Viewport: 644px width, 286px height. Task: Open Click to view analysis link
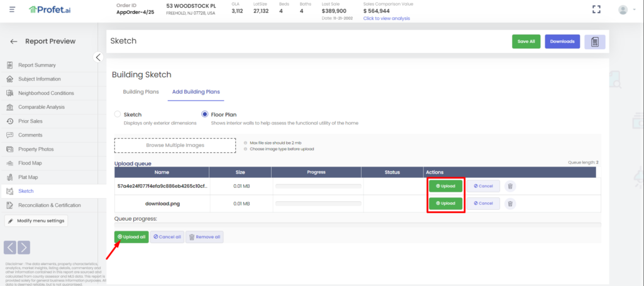click(386, 18)
